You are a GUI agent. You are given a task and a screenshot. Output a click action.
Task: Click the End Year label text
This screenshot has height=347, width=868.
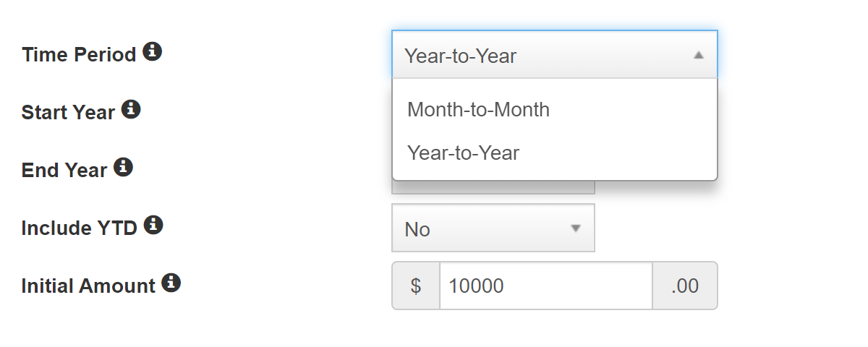pyautogui.click(x=64, y=171)
